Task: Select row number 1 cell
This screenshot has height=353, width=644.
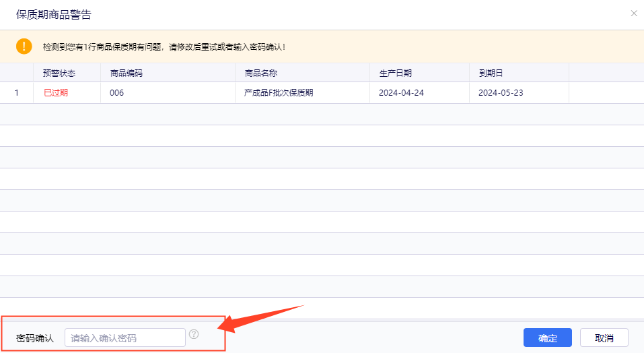Action: tap(17, 93)
